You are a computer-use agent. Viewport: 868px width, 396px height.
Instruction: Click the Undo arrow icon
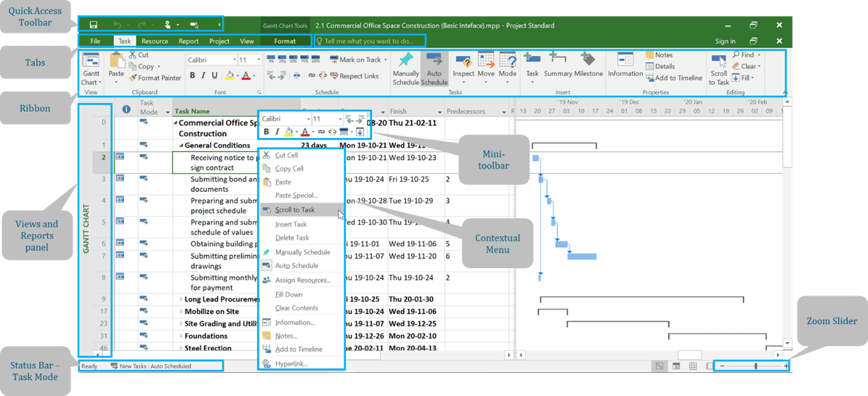point(118,25)
